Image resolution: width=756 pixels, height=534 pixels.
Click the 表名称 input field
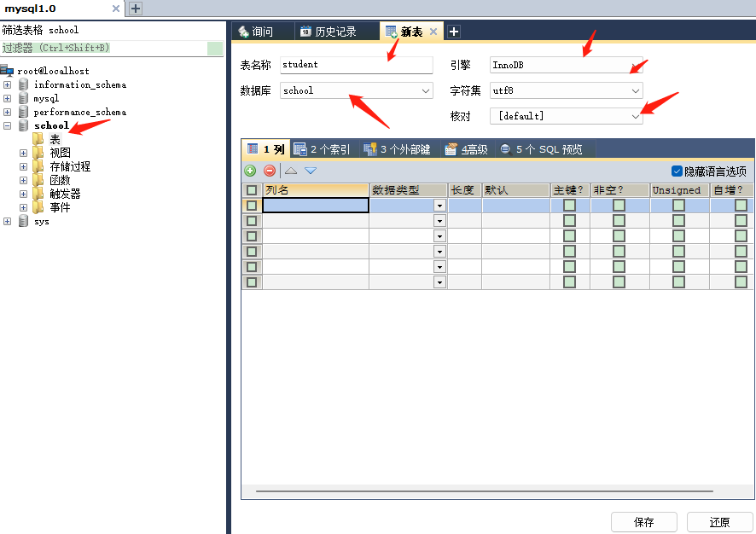(356, 65)
